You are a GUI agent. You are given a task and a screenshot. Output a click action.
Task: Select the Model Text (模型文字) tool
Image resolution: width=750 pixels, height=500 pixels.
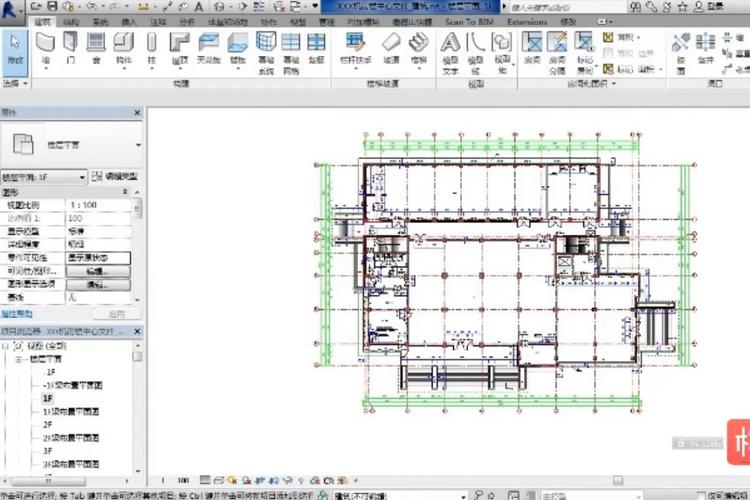pos(450,53)
